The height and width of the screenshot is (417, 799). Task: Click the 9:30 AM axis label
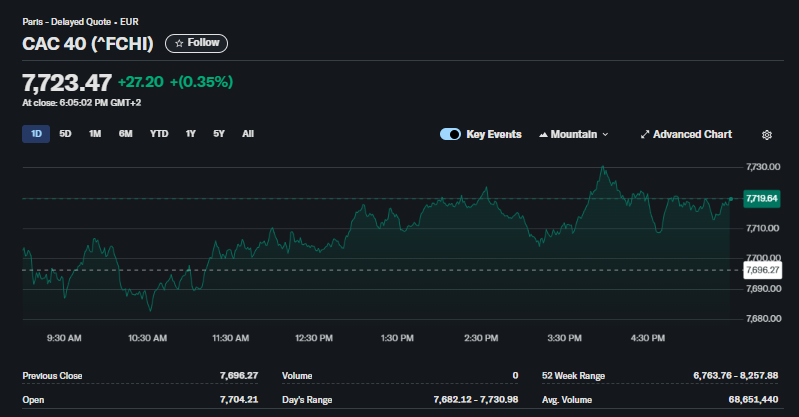coord(64,338)
